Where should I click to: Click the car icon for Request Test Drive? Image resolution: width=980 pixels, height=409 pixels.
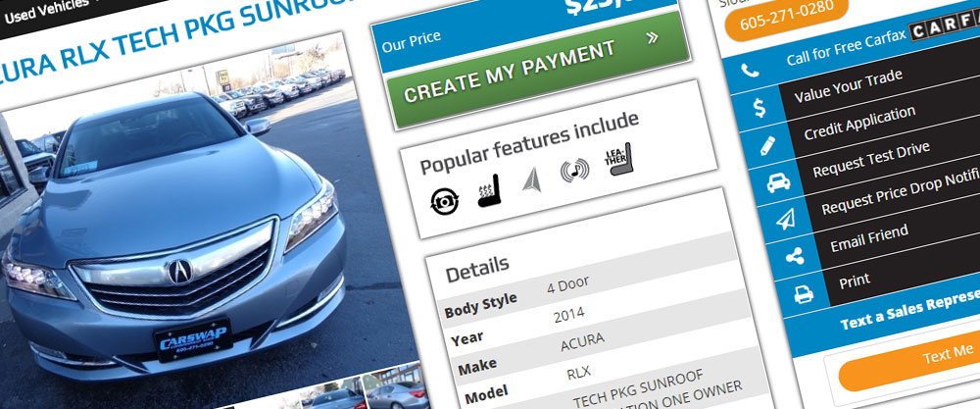(778, 182)
